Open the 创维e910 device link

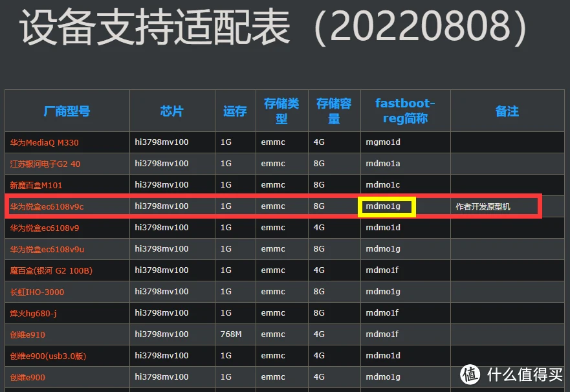(28, 335)
